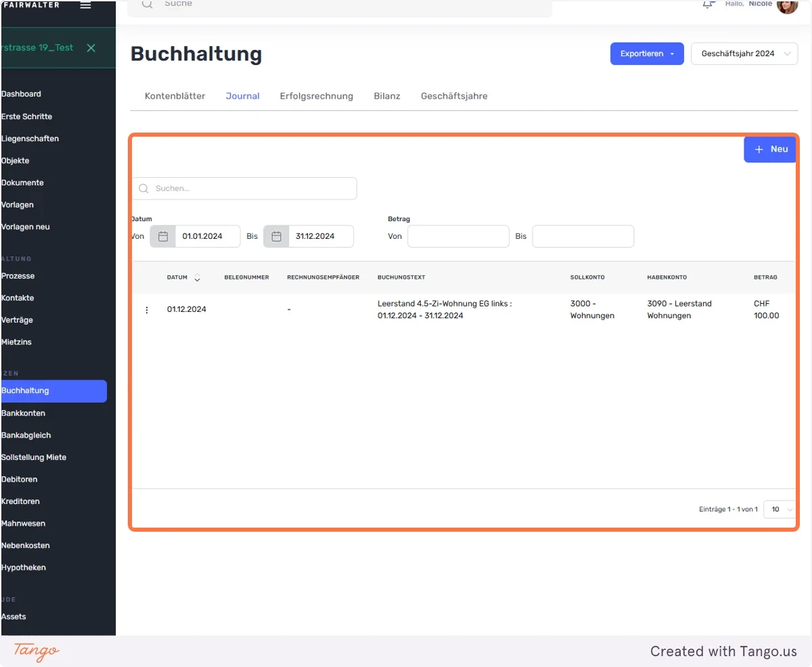Open Erste Schritte in sidebar
812x667 pixels.
click(x=26, y=116)
